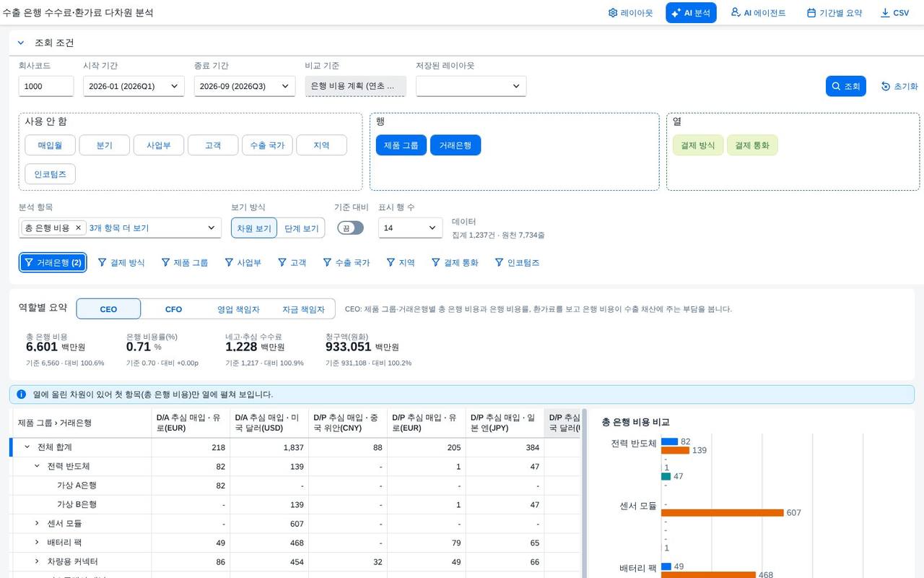Image resolution: width=924 pixels, height=578 pixels.
Task: Reset conditions with 초기화 icon
Action: 899,86
